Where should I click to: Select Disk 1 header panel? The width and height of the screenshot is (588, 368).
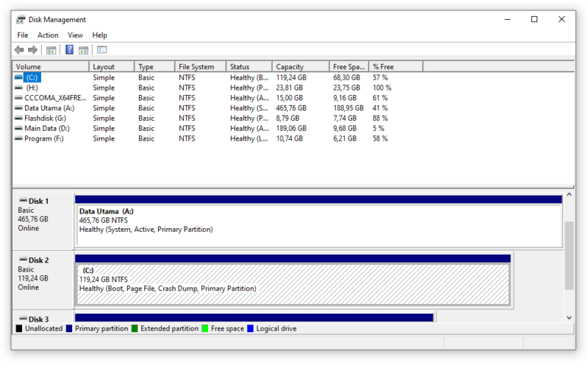(43, 221)
